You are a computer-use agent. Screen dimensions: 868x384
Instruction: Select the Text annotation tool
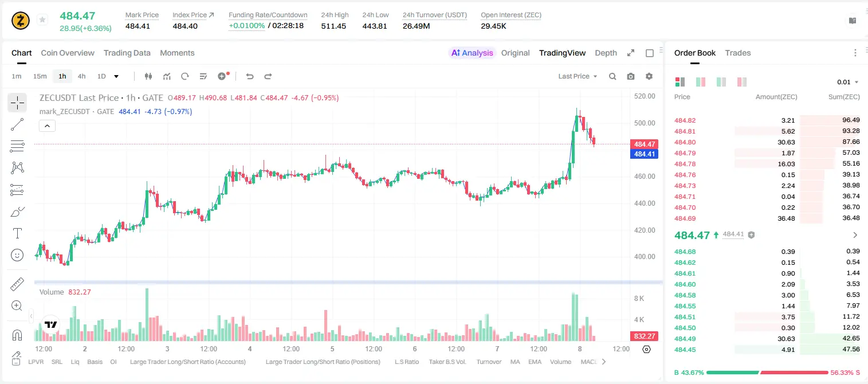pos(17,233)
